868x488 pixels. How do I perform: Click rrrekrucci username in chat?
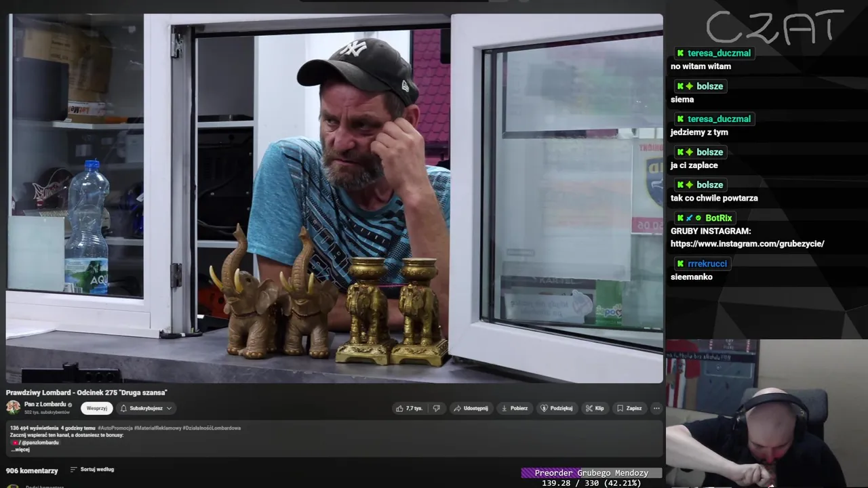pyautogui.click(x=707, y=264)
